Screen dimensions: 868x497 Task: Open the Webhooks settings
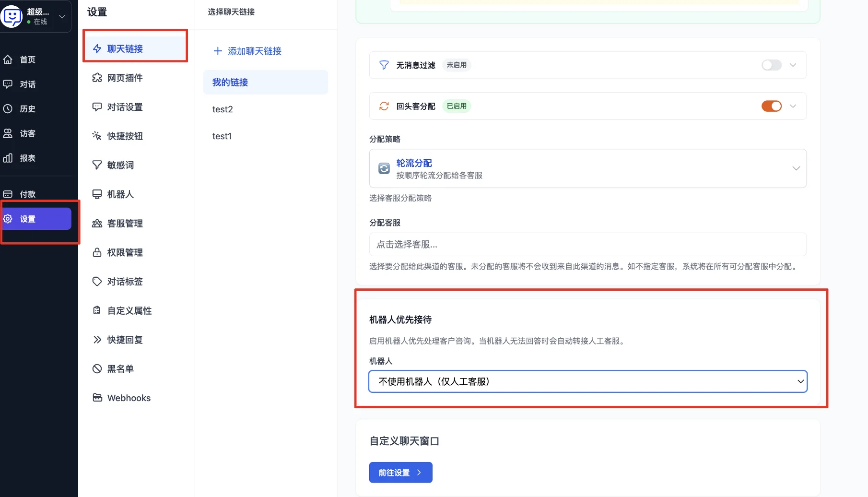pyautogui.click(x=128, y=397)
